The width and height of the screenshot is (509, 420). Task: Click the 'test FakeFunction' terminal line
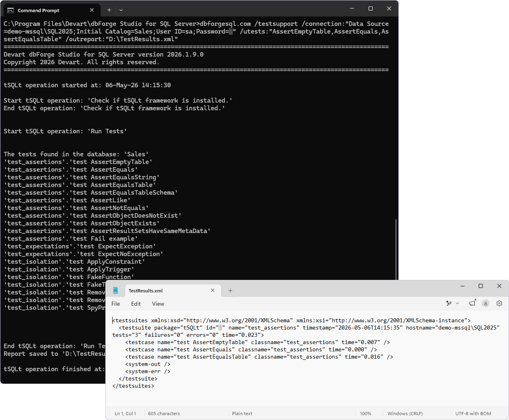point(69,277)
